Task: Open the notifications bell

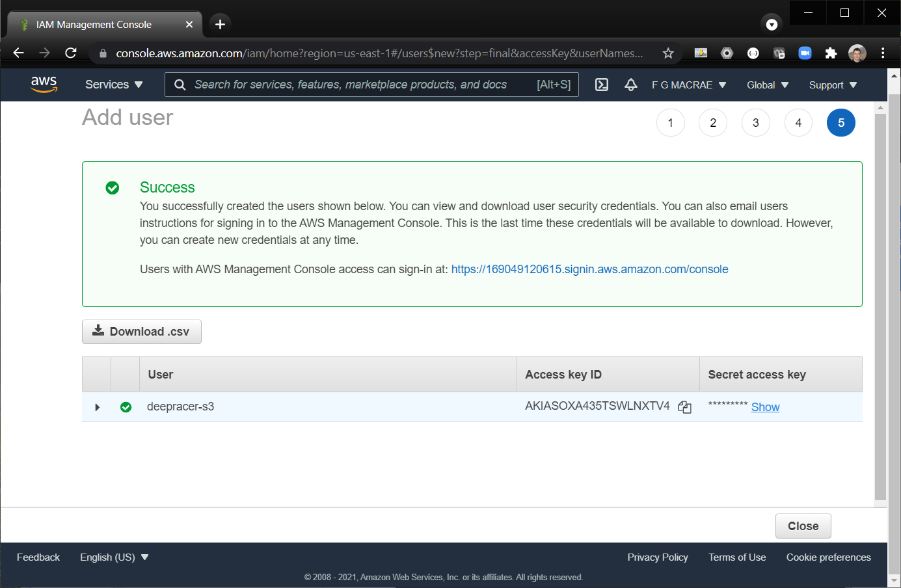Action: [x=630, y=85]
